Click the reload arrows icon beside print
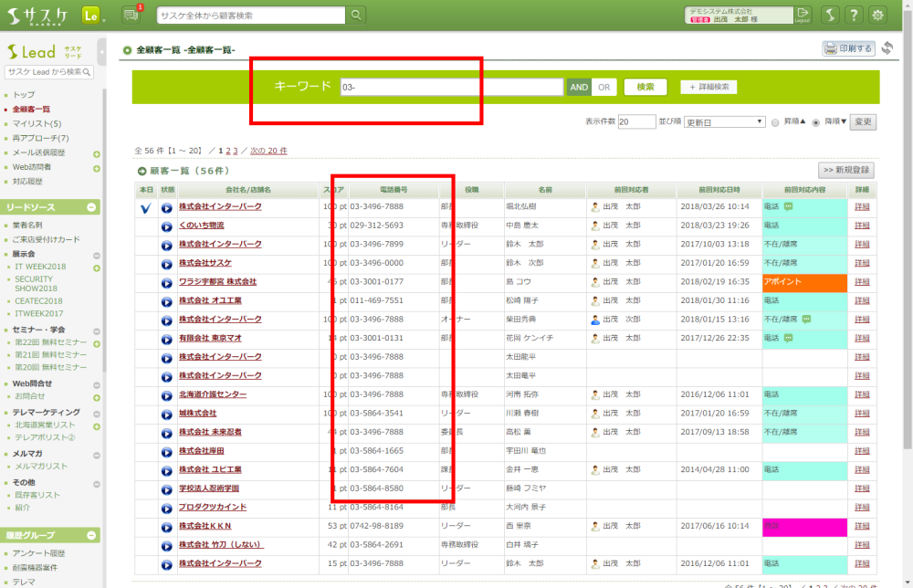The height and width of the screenshot is (588, 913). 887,48
